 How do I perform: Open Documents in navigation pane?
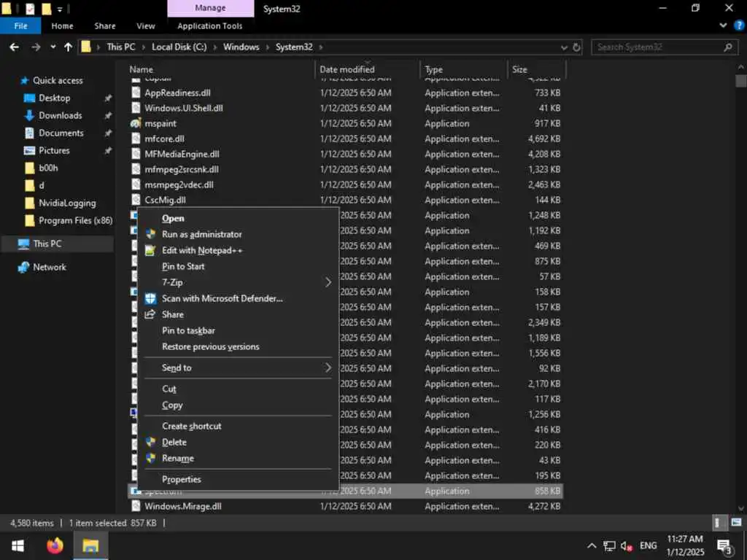(x=61, y=133)
